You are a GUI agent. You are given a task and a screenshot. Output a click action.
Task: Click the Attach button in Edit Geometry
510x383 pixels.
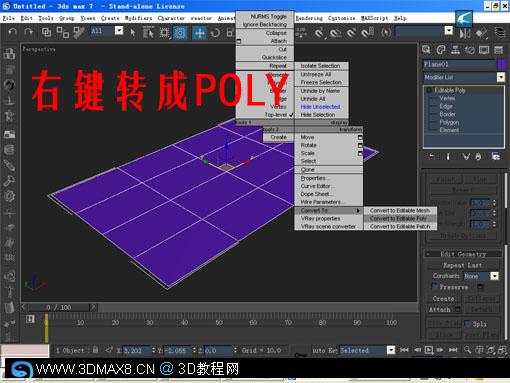(439, 309)
